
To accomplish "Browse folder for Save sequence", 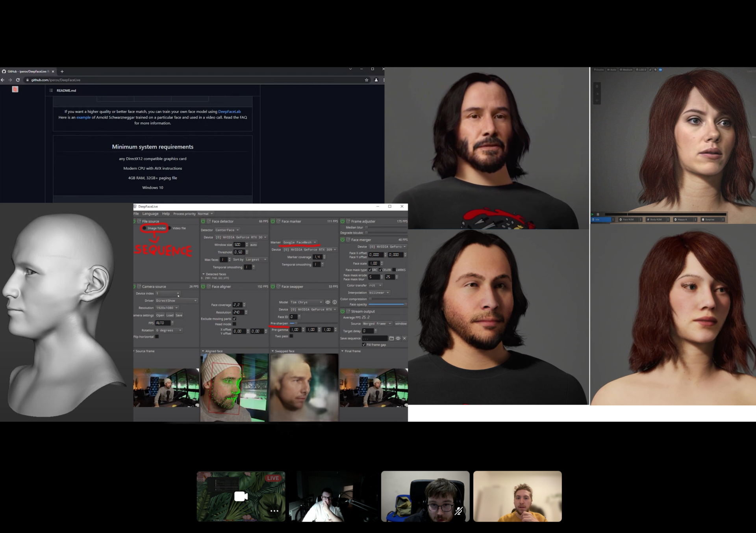I will click(x=391, y=338).
